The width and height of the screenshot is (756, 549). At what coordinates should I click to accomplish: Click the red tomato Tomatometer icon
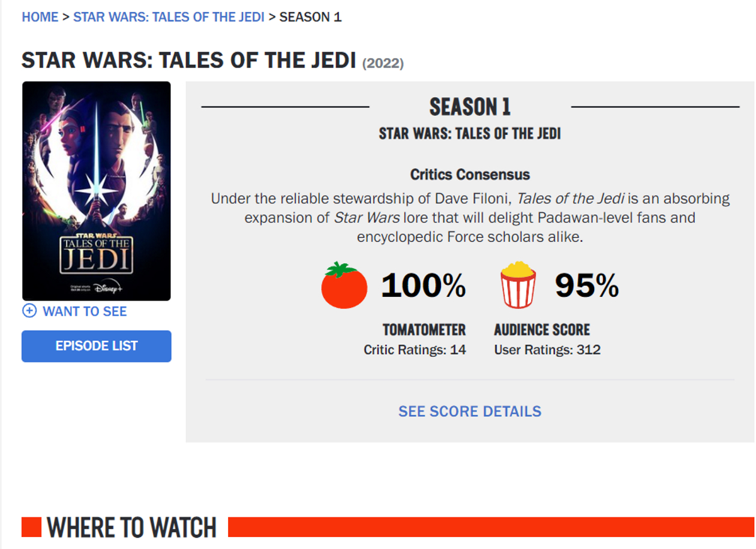point(344,286)
